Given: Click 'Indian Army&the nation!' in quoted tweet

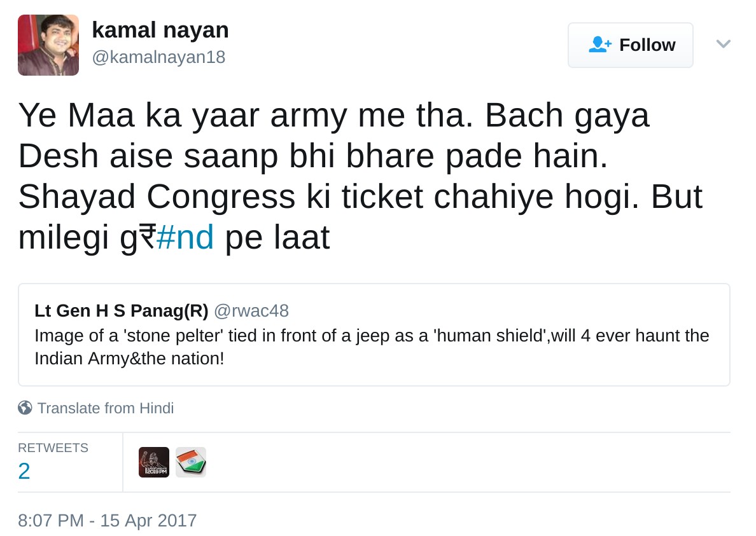Looking at the screenshot, I should [x=129, y=358].
